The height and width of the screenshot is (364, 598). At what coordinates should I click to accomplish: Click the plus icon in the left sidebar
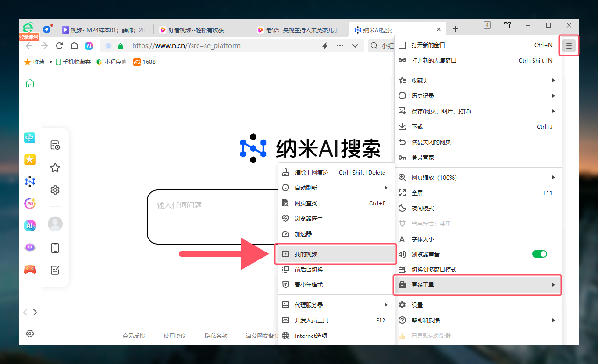tap(30, 105)
